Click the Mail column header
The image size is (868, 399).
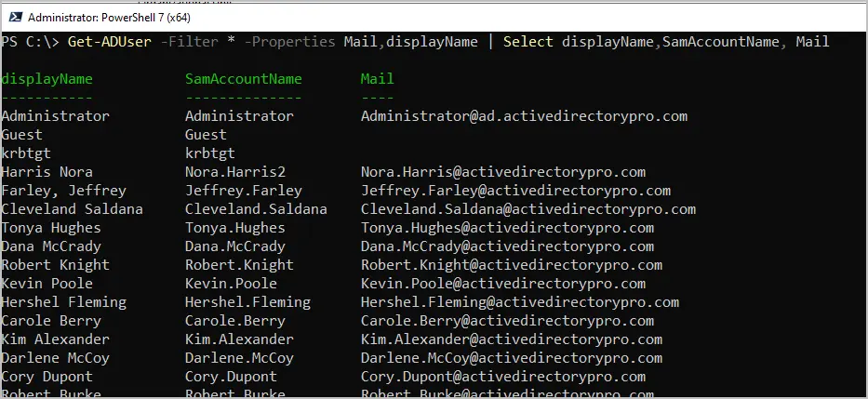(378, 79)
